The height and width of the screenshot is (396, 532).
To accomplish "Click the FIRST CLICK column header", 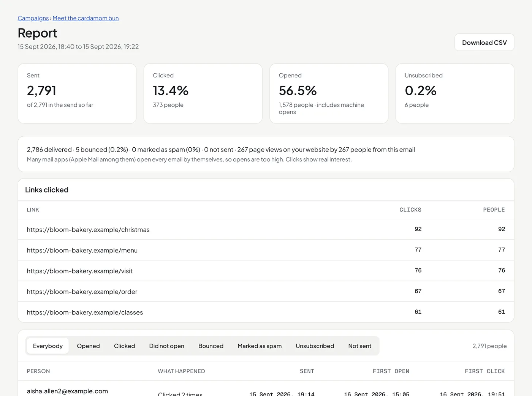I will (485, 371).
